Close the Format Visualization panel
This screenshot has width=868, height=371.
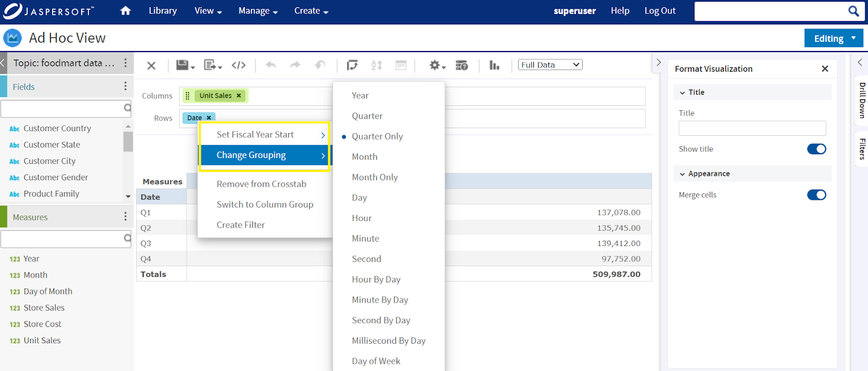[825, 68]
